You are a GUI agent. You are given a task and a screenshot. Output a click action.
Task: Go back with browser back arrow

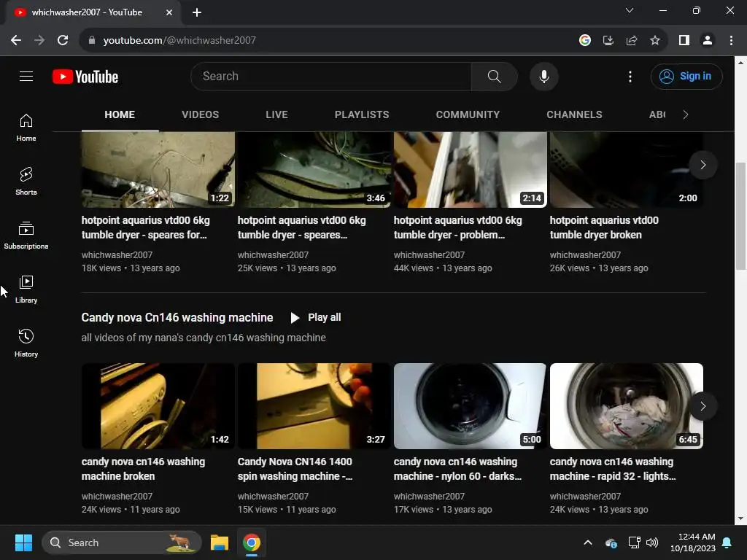pos(16,41)
